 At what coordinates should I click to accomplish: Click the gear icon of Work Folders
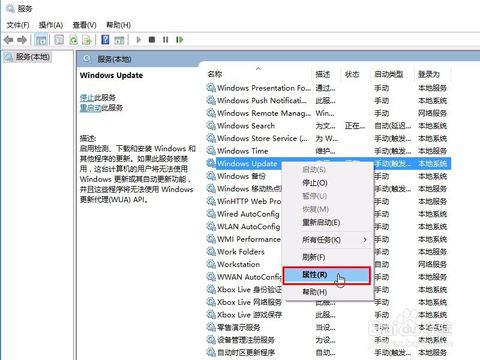211,252
